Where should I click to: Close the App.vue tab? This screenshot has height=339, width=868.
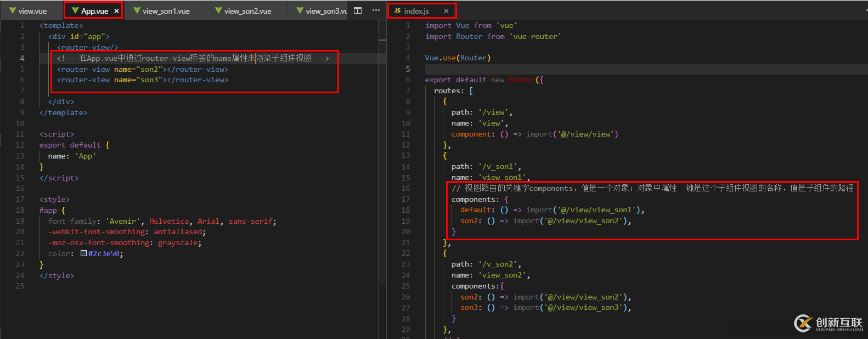[x=116, y=11]
